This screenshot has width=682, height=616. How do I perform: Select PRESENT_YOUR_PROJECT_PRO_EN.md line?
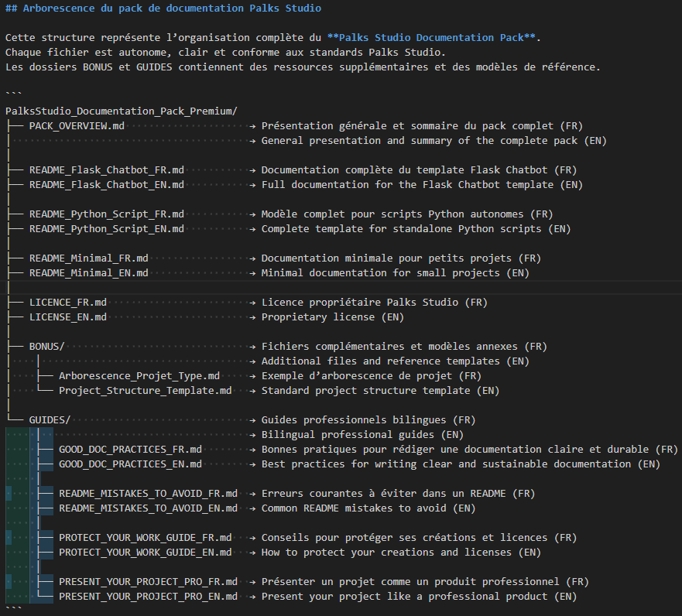[148, 597]
